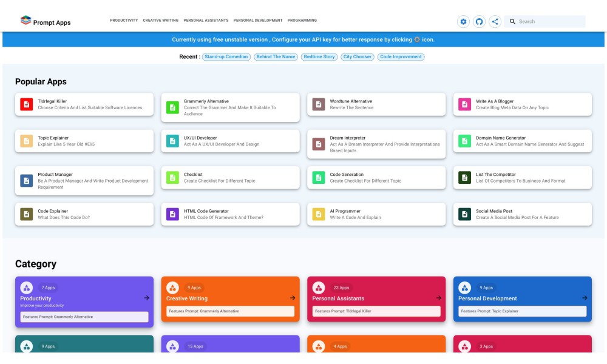Click the blue Product Manager icon
This screenshot has width=607, height=364.
pos(26,181)
